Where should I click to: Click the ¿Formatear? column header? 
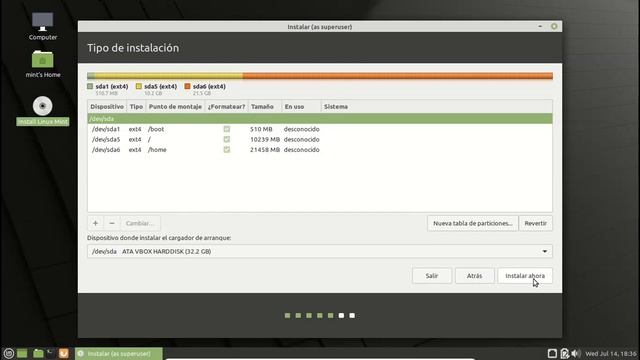(x=227, y=107)
